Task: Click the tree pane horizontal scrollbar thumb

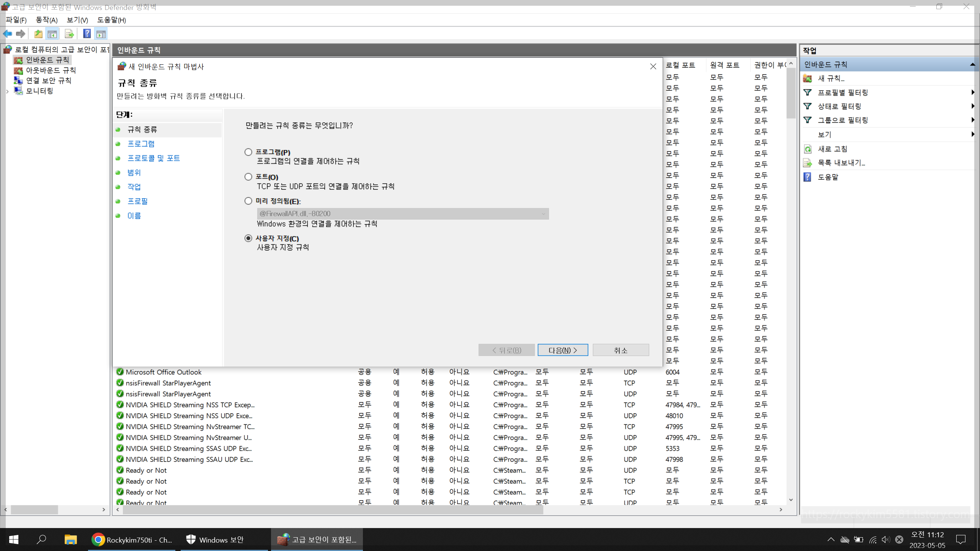Action: (x=34, y=510)
